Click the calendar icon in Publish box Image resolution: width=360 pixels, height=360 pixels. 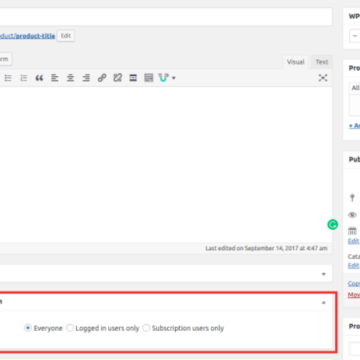[x=352, y=231]
